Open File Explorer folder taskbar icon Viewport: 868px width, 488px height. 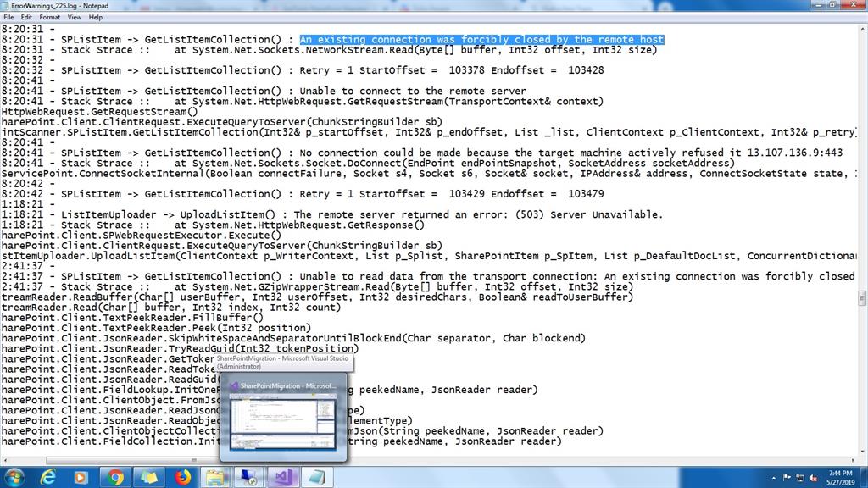tap(215, 477)
